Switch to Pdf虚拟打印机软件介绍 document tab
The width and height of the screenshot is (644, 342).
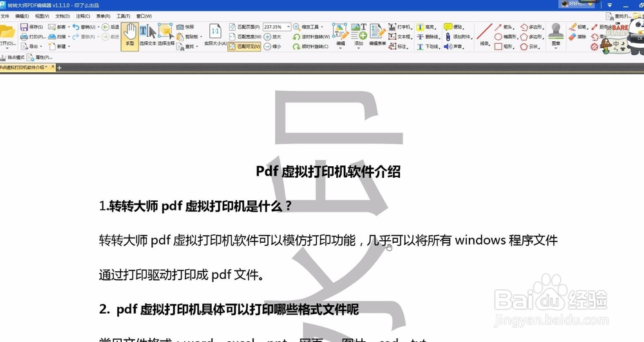pos(23,68)
